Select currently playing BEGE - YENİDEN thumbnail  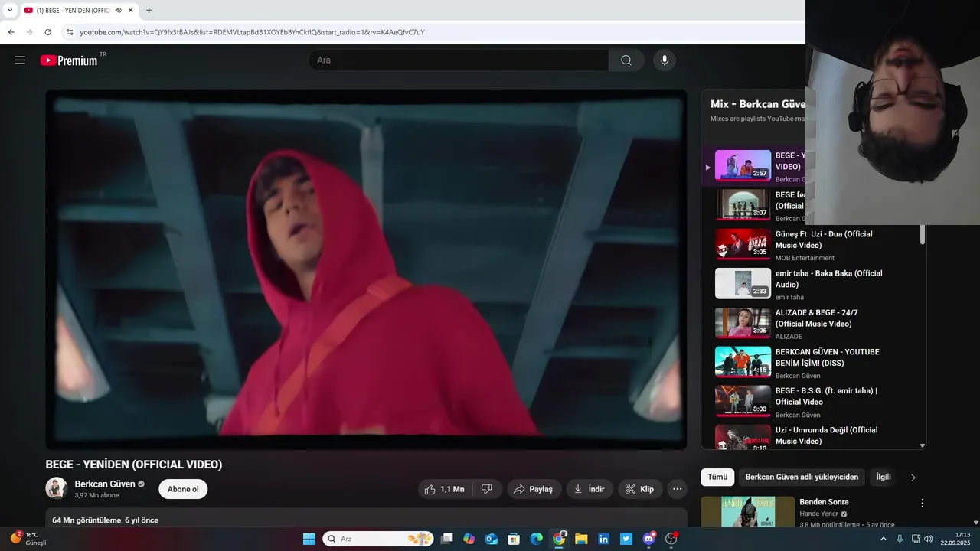coord(743,165)
